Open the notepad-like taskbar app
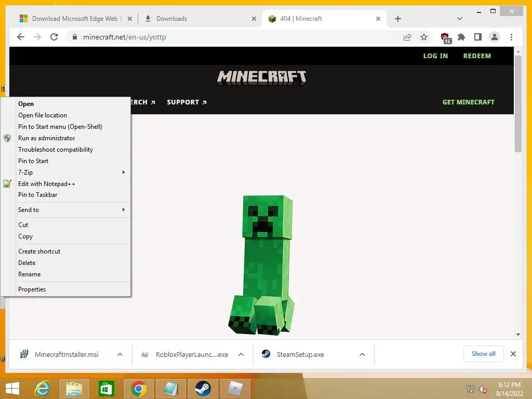This screenshot has width=532, height=399. (x=170, y=389)
